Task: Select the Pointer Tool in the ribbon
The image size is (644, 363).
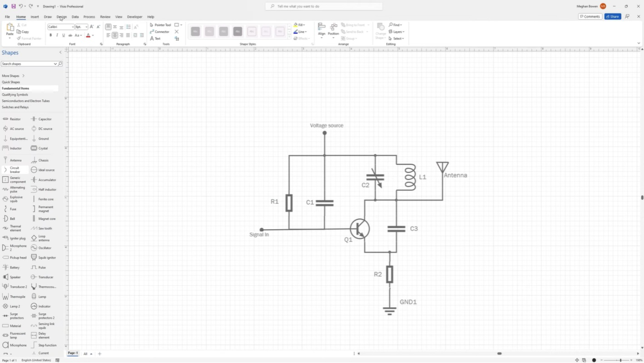Action: 161,25
